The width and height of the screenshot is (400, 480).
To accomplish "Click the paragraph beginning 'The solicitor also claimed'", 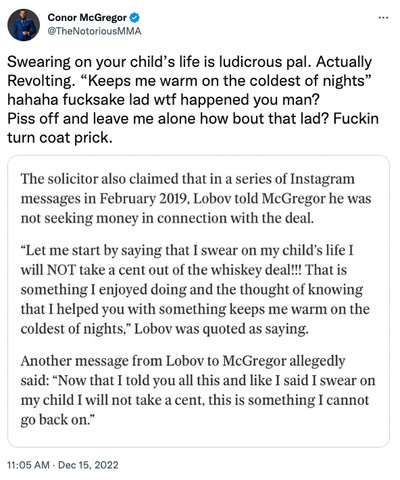I will coord(196,199).
